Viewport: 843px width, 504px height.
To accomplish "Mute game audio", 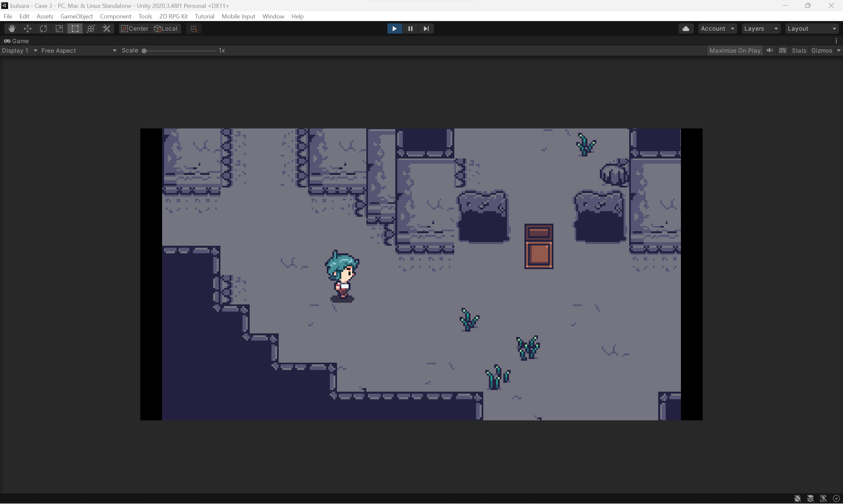I will (x=770, y=51).
